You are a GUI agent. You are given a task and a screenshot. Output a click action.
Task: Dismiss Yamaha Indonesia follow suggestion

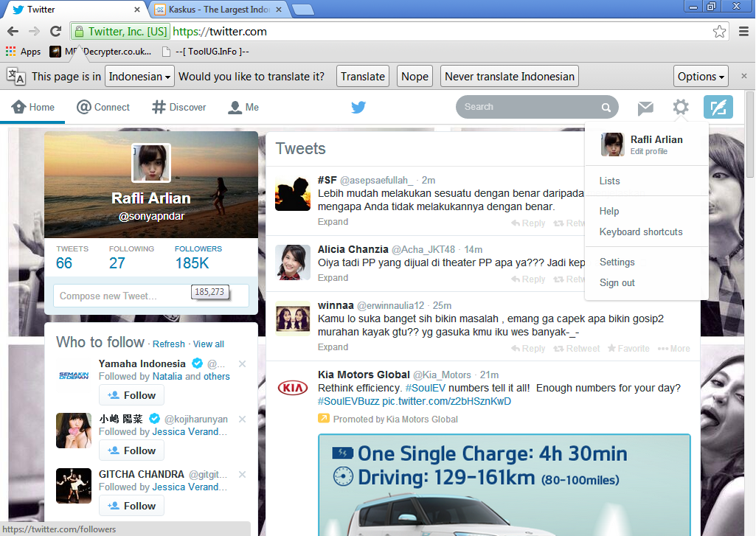coord(243,364)
